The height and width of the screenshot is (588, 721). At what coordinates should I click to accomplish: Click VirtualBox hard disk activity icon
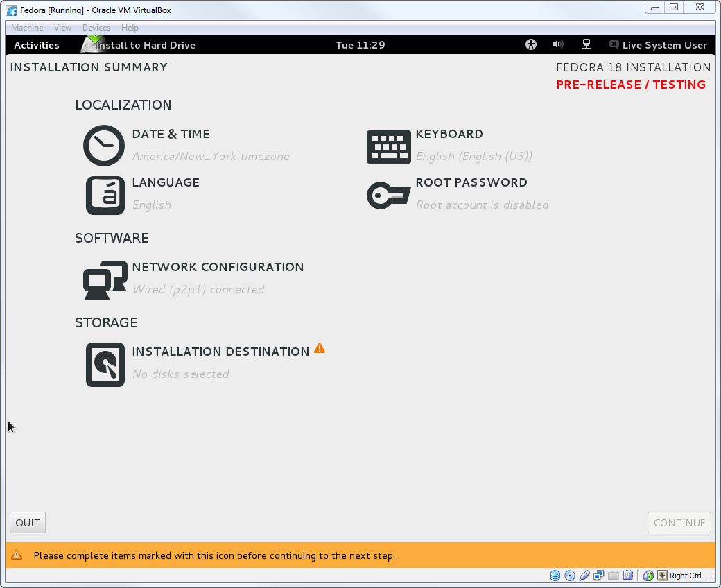point(555,575)
